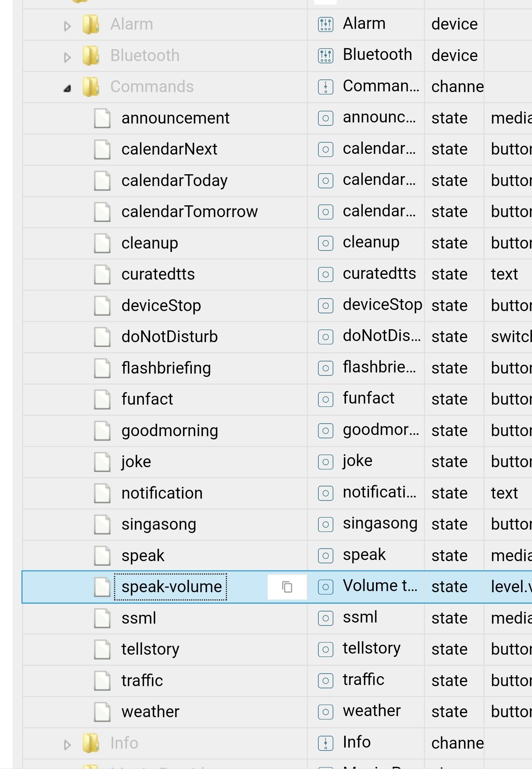Click the Alarm folder label
The width and height of the screenshot is (532, 769).
[132, 24]
